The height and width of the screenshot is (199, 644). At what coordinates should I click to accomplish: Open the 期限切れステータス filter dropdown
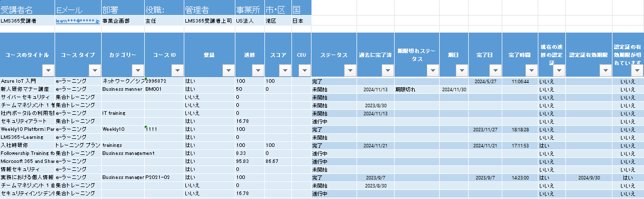[x=433, y=70]
